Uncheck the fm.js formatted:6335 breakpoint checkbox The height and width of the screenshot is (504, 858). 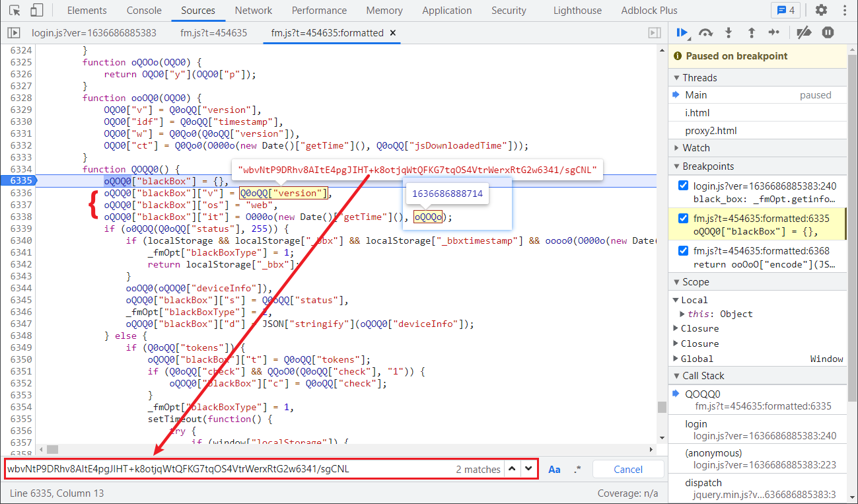pos(684,218)
